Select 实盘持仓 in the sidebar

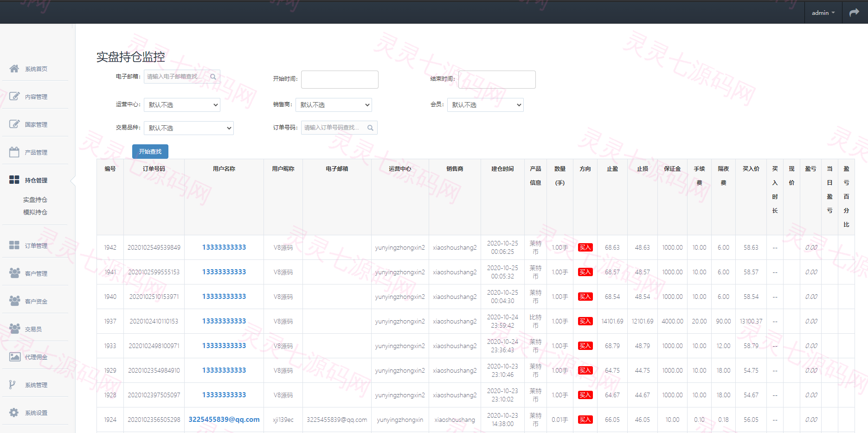tap(35, 200)
